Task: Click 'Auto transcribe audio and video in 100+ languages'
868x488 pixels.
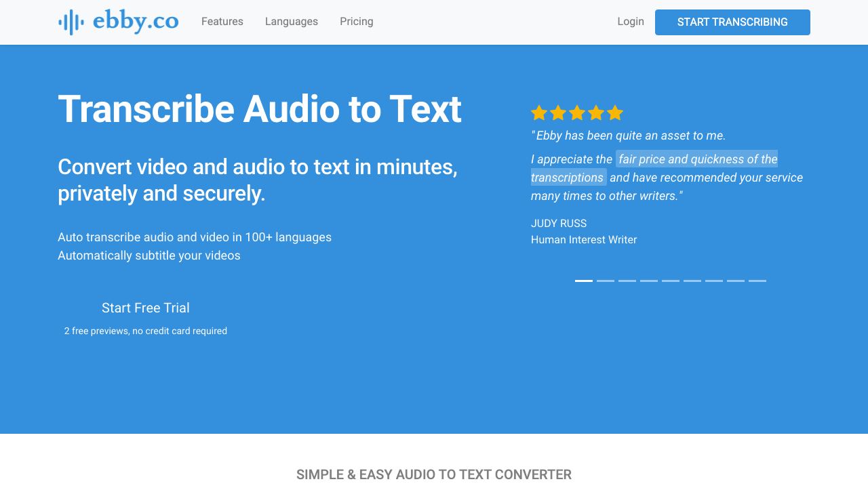Action: 195,237
